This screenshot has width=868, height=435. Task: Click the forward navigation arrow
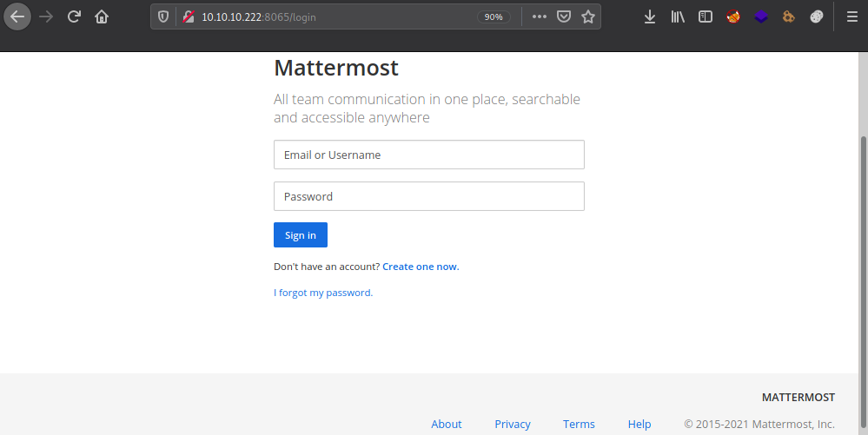click(46, 16)
